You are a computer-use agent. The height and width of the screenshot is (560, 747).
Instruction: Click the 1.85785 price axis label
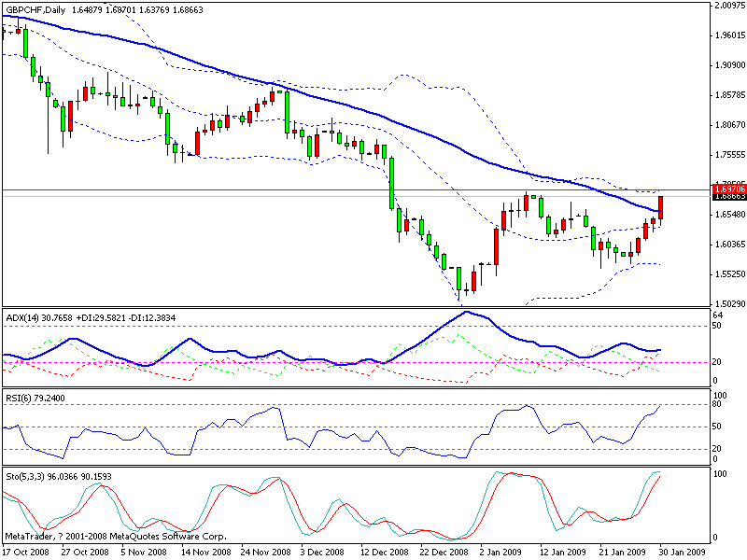(x=730, y=95)
